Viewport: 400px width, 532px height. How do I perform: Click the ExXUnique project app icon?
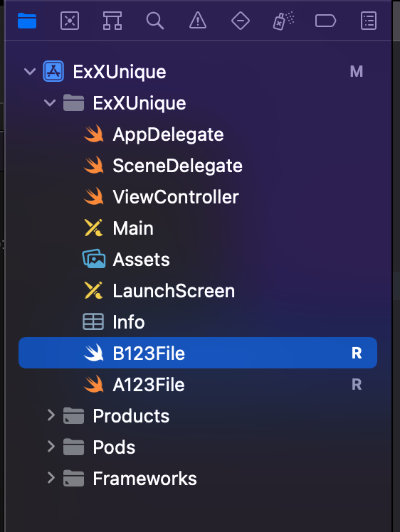tap(53, 71)
